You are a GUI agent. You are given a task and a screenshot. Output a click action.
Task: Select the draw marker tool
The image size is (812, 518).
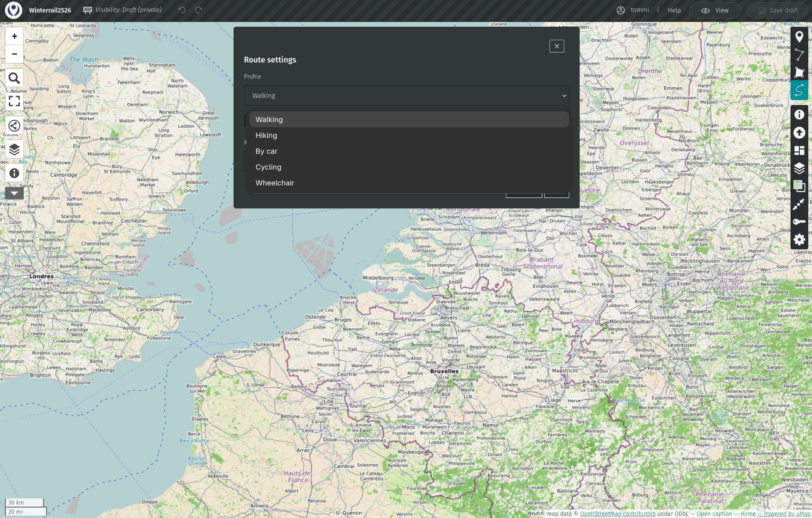799,36
